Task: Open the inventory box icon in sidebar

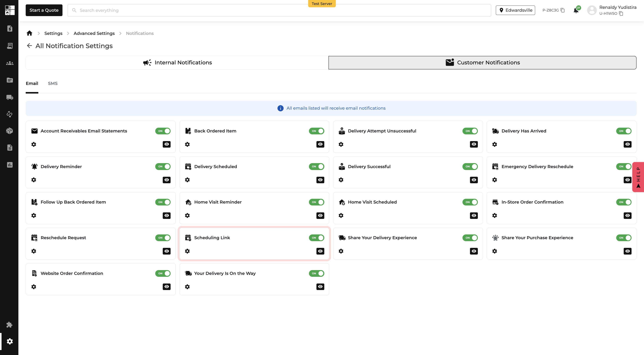Action: tap(10, 131)
